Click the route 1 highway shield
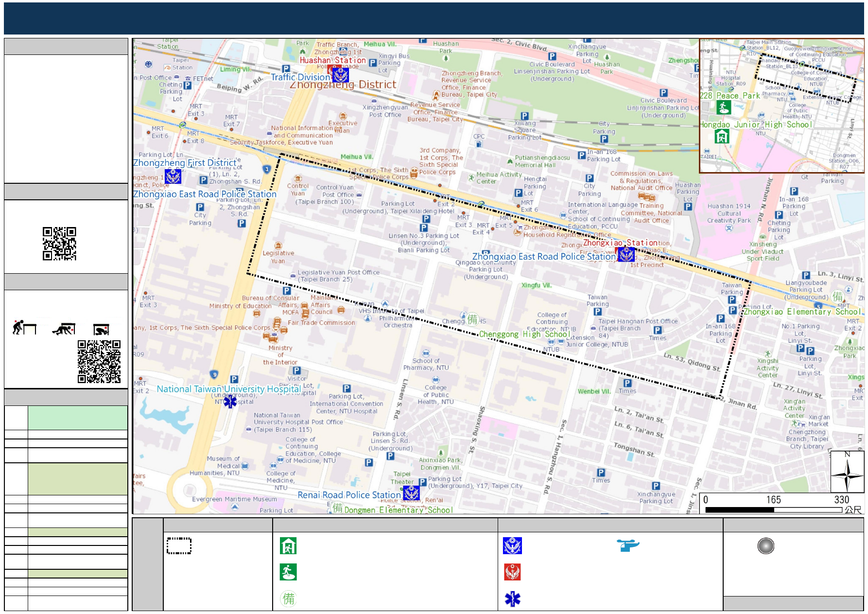The image size is (868, 614). tap(266, 169)
